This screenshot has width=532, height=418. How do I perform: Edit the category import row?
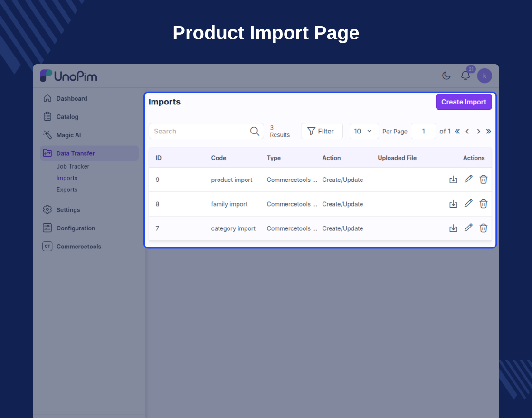click(x=468, y=228)
